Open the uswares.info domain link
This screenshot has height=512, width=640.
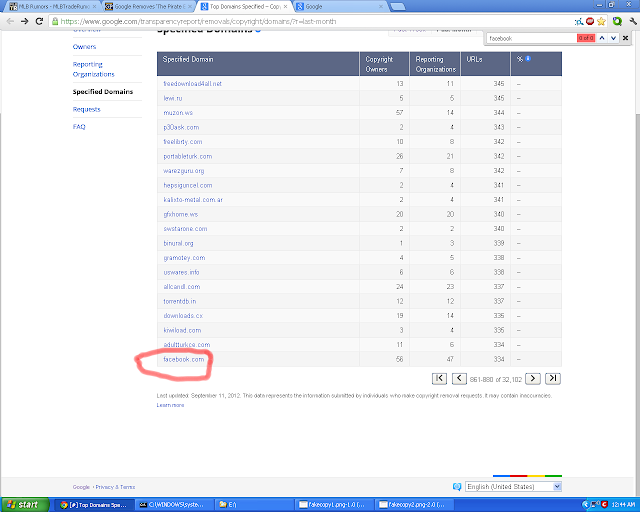(182, 272)
